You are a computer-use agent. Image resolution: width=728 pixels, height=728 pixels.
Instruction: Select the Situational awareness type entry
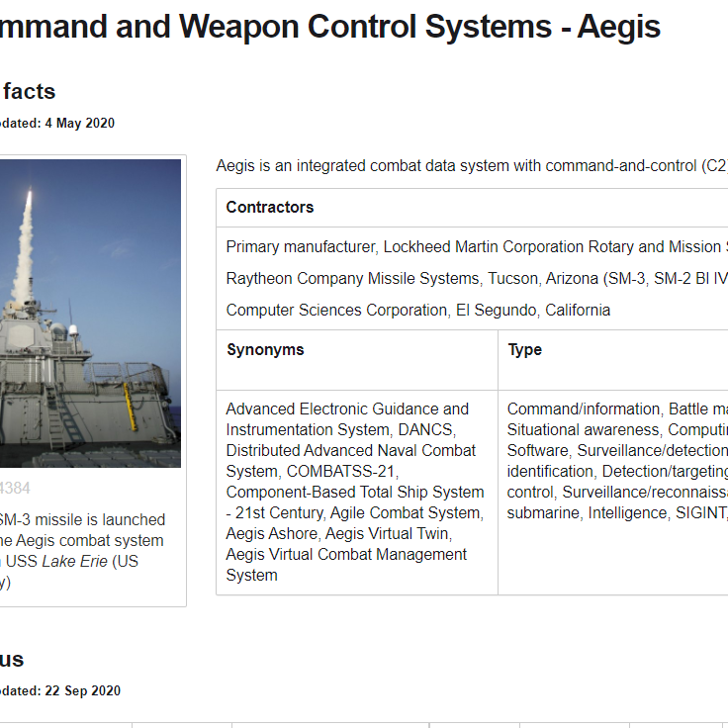[584, 429]
